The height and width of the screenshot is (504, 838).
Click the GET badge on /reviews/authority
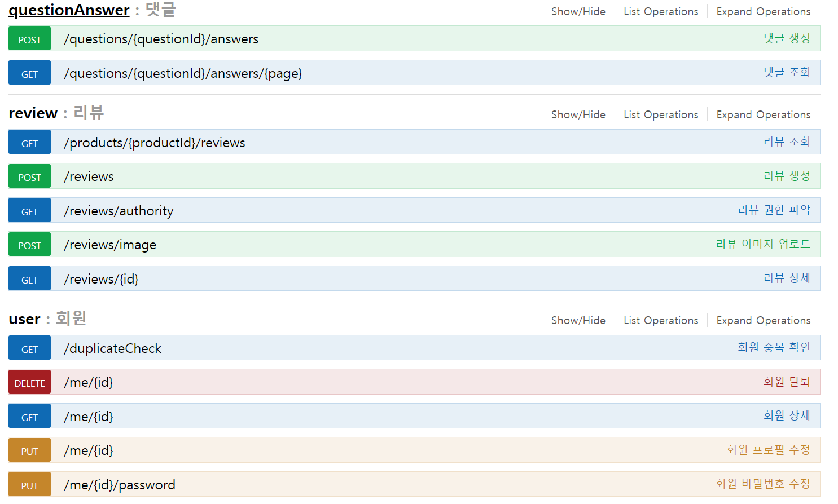(x=29, y=210)
